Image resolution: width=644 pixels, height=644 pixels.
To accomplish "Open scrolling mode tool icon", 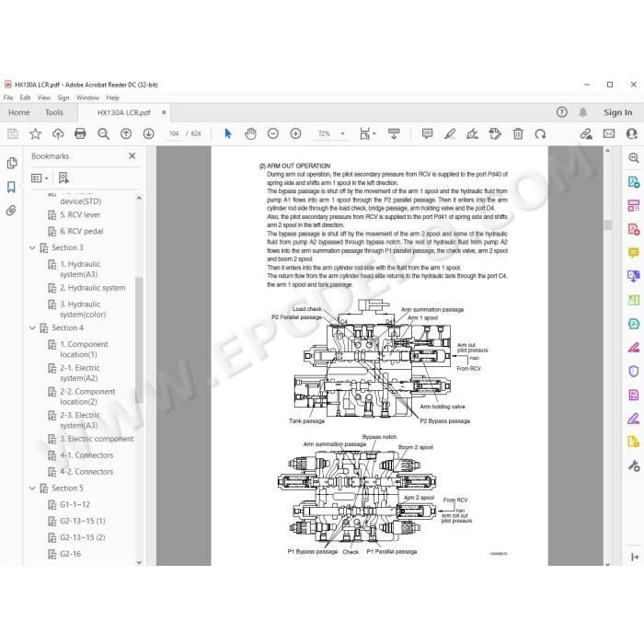I will click(394, 133).
